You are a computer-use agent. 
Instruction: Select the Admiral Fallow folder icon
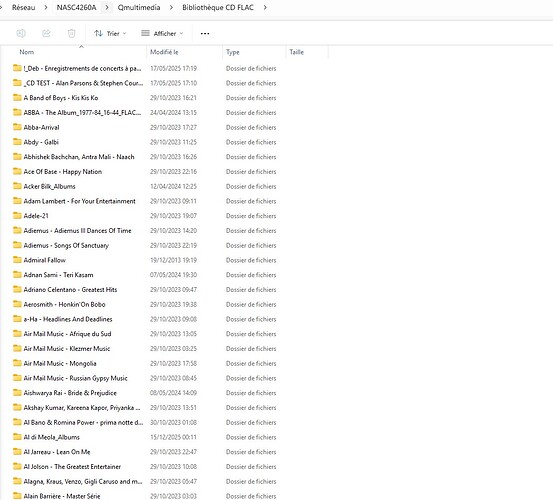(x=17, y=260)
